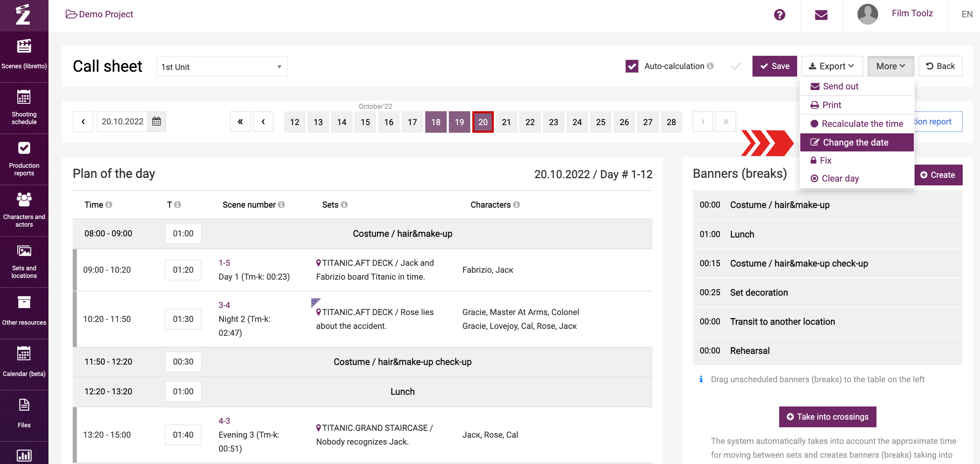Edit duration 01:40 for scene 4-3
This screenshot has height=464, width=980.
(183, 435)
